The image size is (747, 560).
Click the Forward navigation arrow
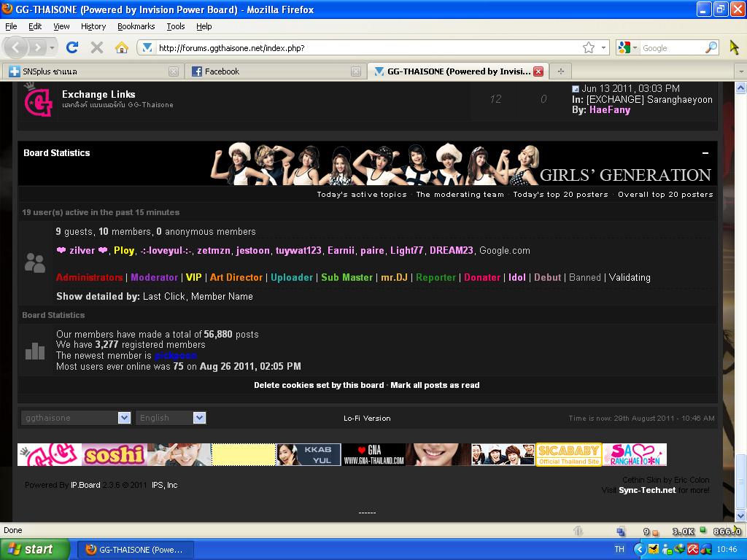(x=37, y=47)
